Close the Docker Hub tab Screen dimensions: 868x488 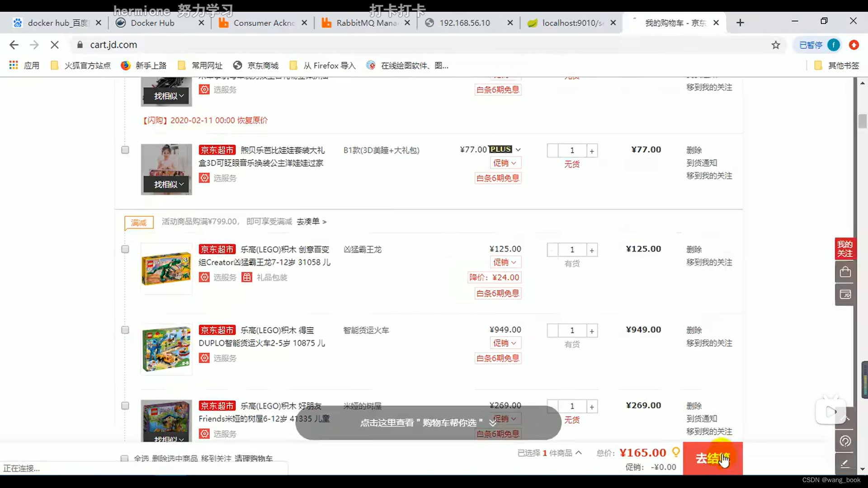click(x=201, y=23)
